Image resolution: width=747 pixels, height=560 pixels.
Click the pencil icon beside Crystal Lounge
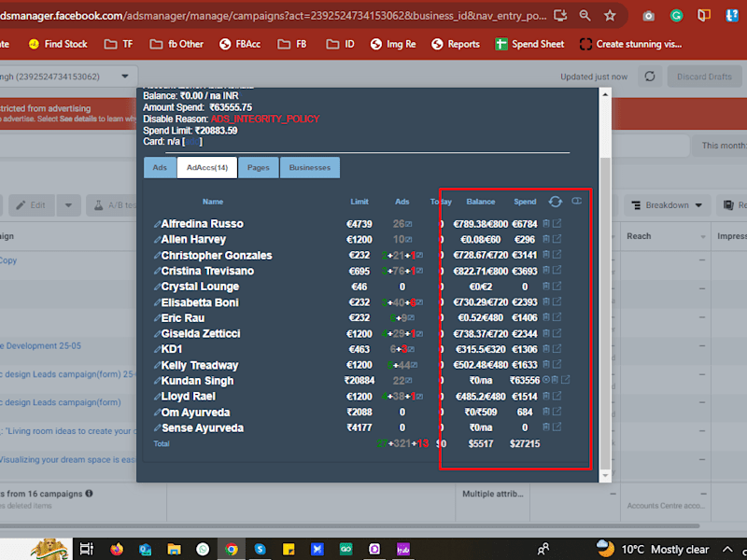tap(157, 287)
